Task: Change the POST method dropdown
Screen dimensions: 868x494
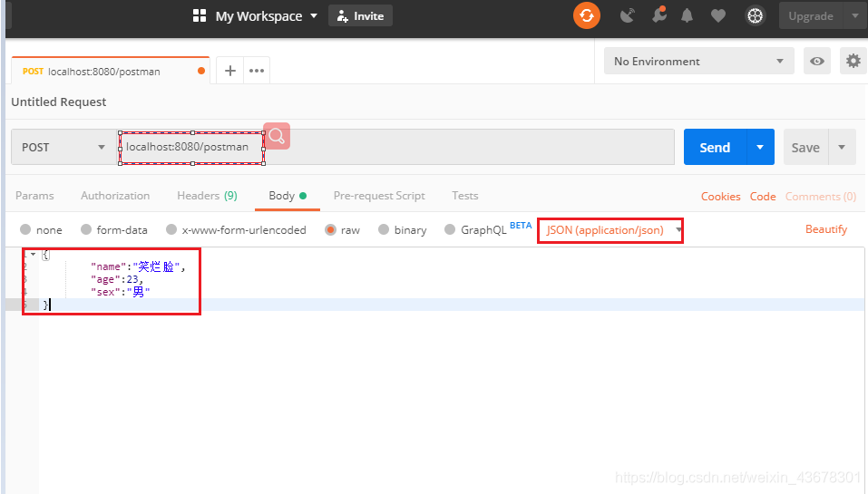Action: 64,147
